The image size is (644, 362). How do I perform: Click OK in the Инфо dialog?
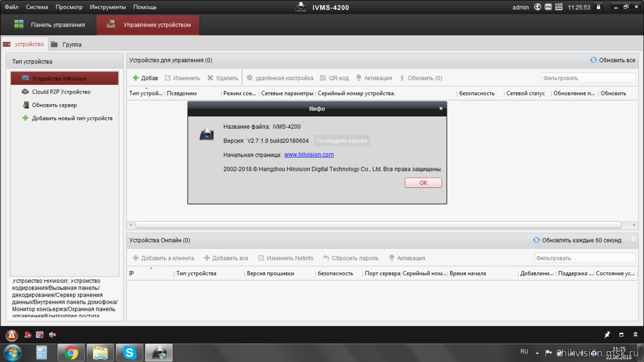pos(423,183)
